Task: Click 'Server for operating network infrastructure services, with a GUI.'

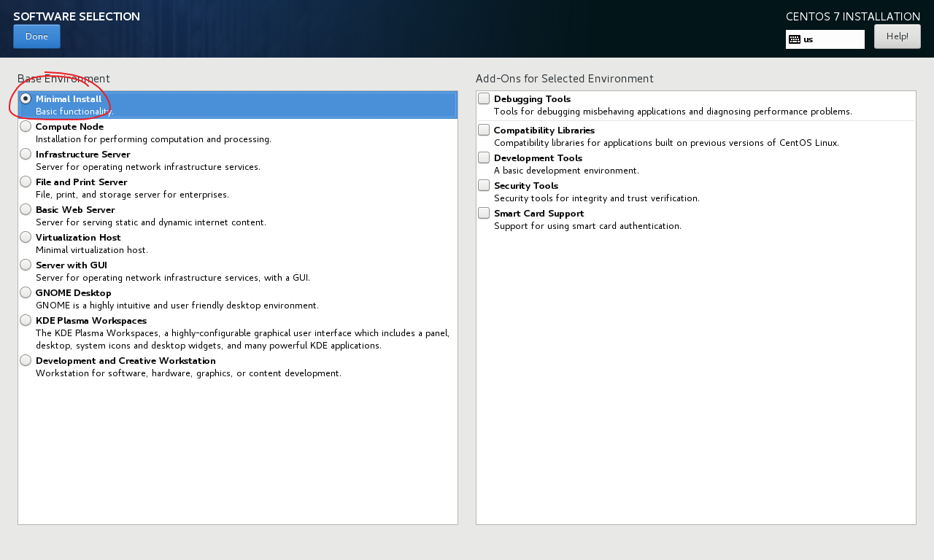Action: [x=173, y=278]
